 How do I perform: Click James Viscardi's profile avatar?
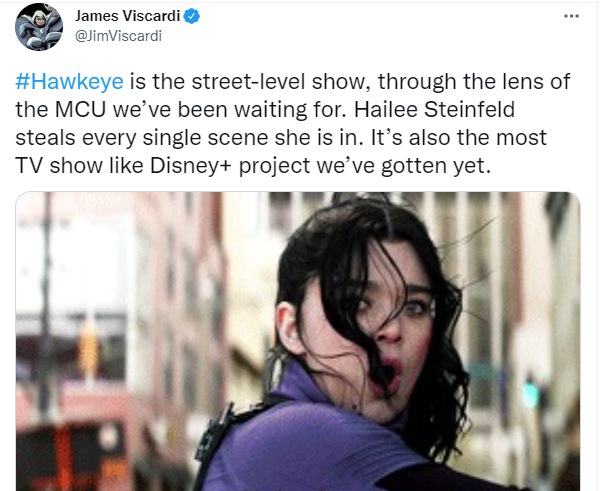pyautogui.click(x=39, y=27)
